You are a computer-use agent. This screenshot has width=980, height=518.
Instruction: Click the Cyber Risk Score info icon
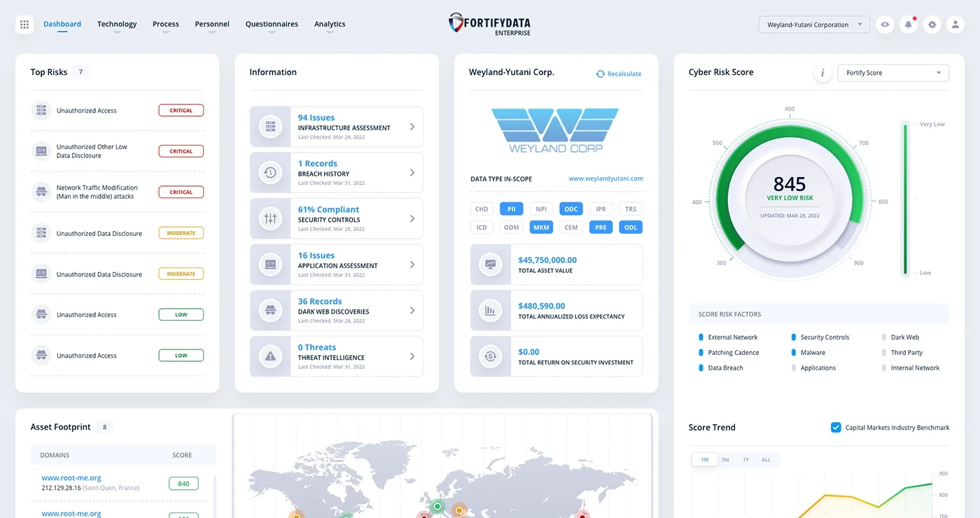pos(822,73)
